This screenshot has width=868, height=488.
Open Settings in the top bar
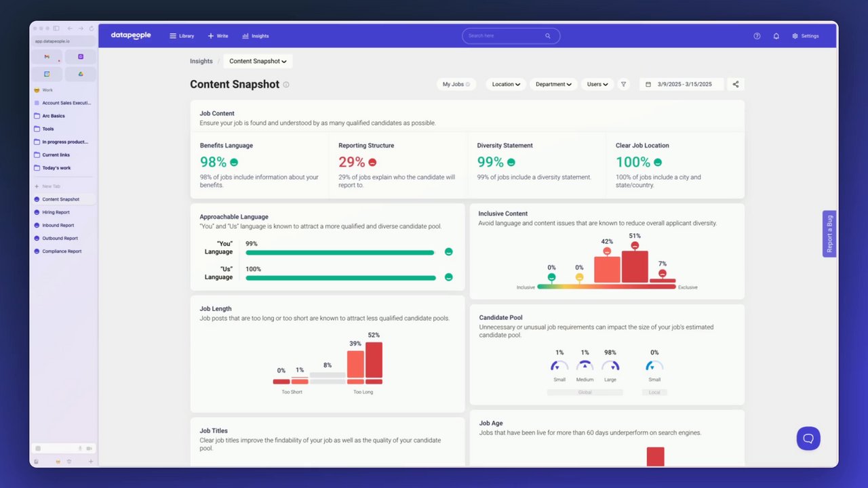tap(806, 36)
